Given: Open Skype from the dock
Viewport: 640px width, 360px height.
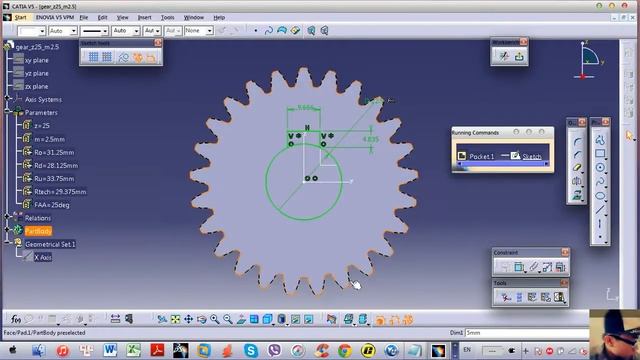Looking at the screenshot, I should 251,350.
